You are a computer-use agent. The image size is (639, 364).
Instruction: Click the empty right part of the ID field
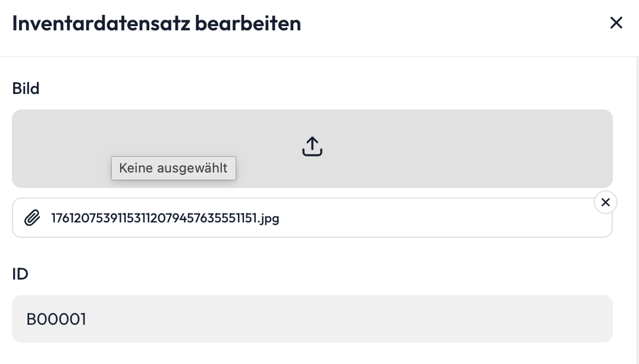(476, 319)
